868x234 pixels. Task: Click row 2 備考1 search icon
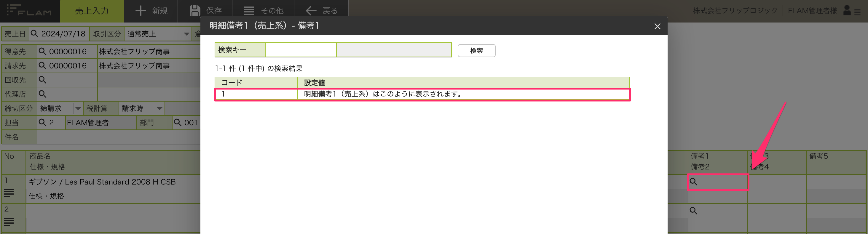(x=693, y=211)
